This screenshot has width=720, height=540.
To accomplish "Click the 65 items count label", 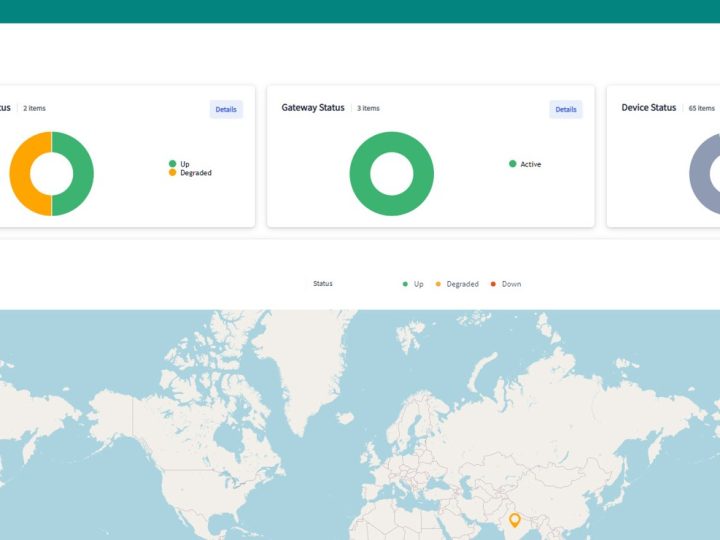I will (702, 108).
